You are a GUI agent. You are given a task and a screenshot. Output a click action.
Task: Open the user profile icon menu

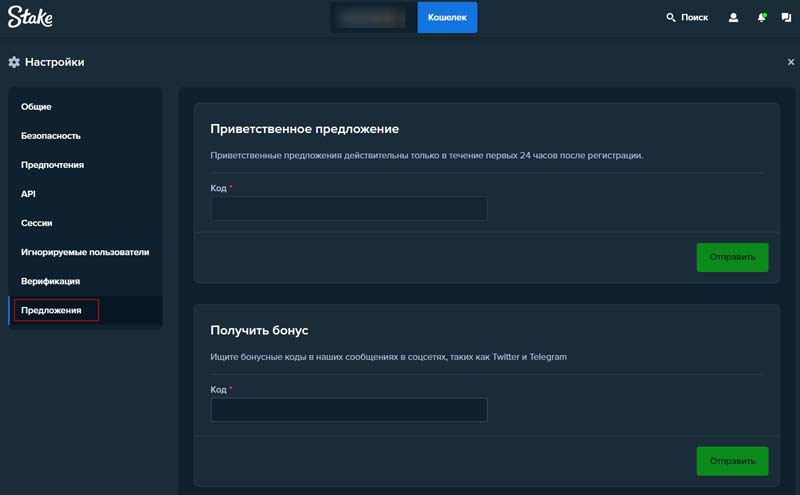(733, 17)
